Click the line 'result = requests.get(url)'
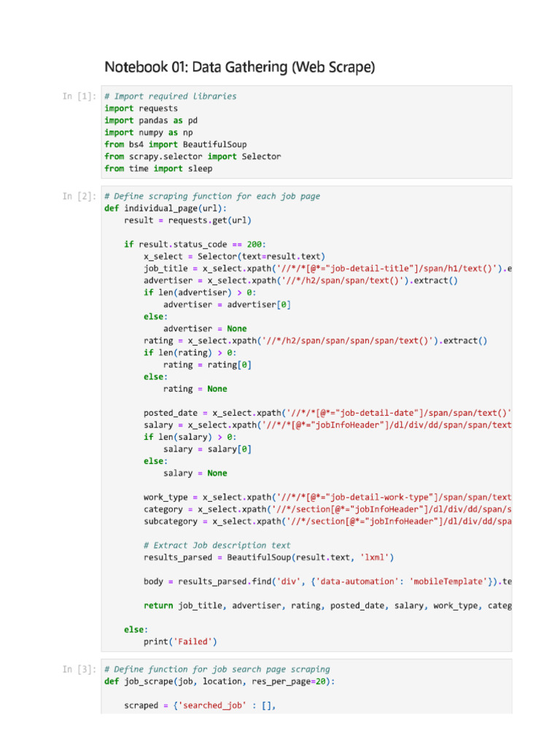 point(187,220)
